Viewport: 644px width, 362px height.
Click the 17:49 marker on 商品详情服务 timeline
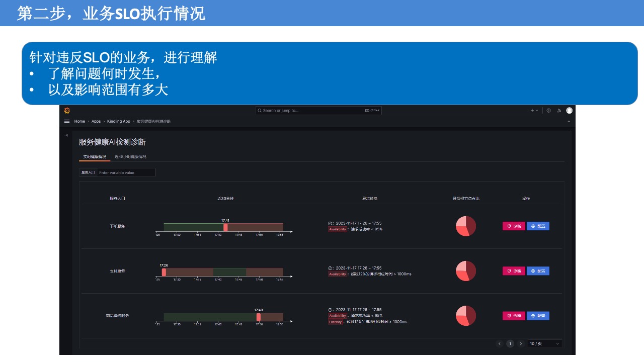(x=259, y=317)
